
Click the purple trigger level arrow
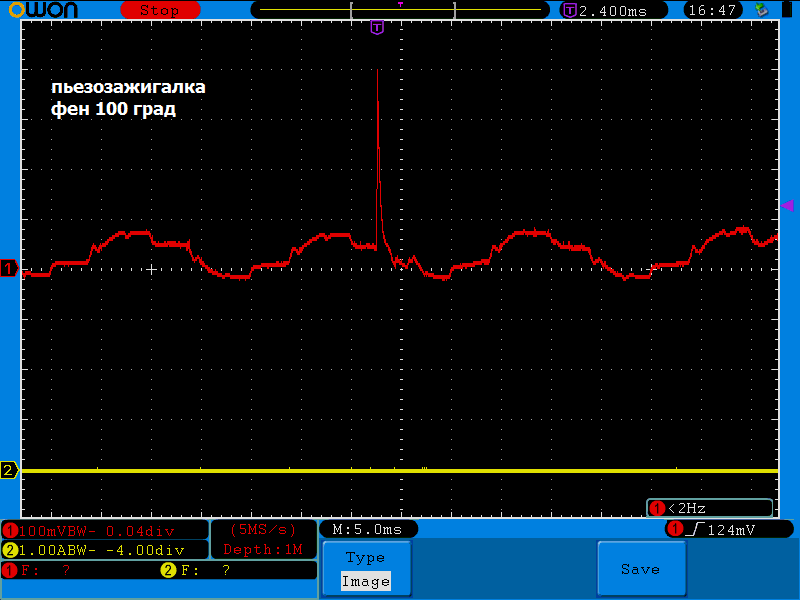point(787,204)
